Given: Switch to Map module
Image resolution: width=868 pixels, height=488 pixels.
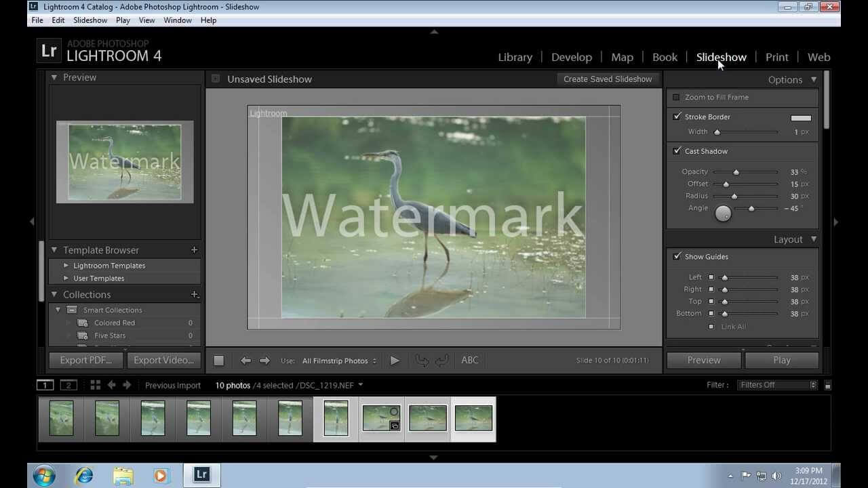Looking at the screenshot, I should (622, 57).
